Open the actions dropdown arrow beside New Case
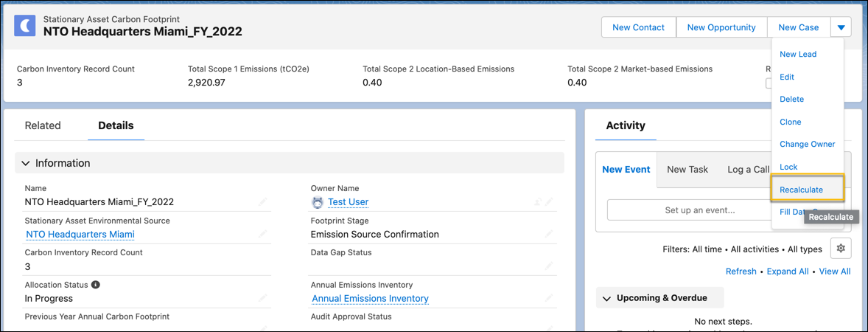Screen dimensions: 868x332 841,27
